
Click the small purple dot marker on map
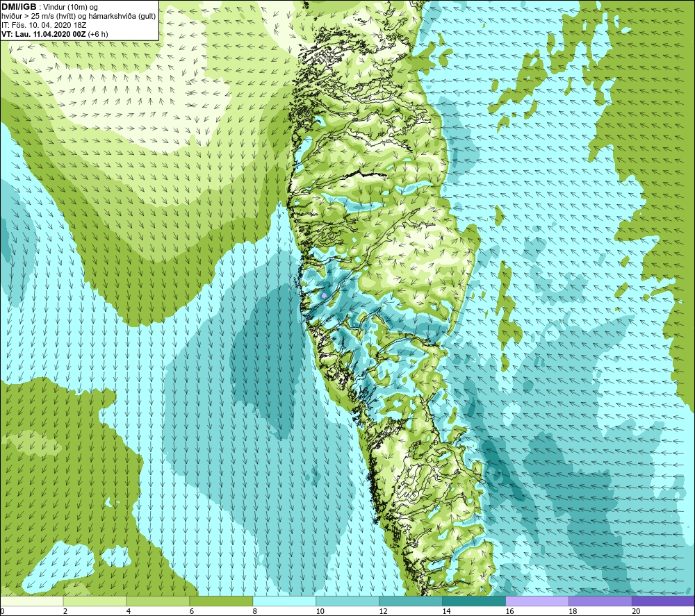coord(325,295)
